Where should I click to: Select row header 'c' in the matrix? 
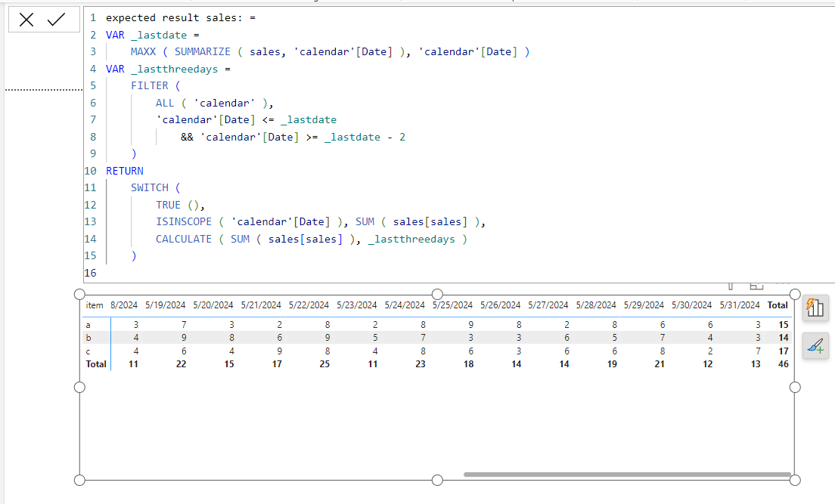[x=88, y=351]
